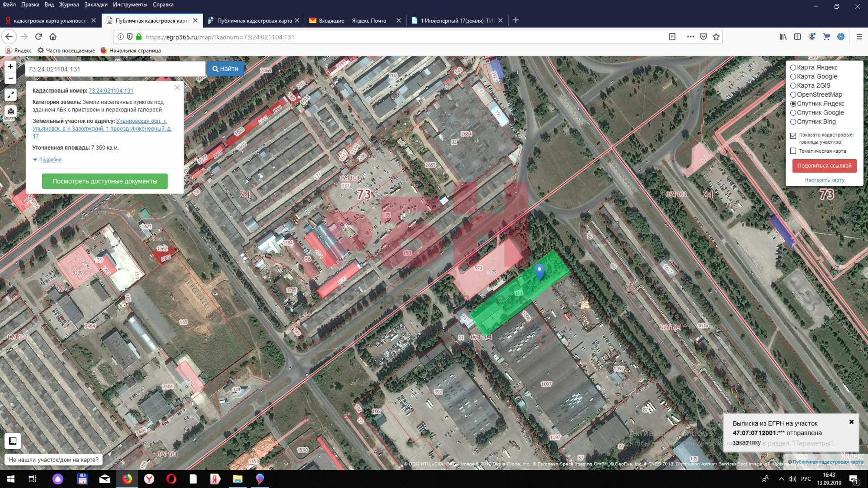
Task: Click the Найти search button
Action: [225, 69]
